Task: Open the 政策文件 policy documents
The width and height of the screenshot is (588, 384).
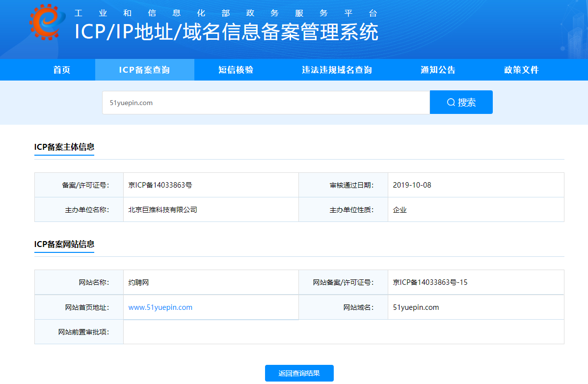Action: coord(521,70)
